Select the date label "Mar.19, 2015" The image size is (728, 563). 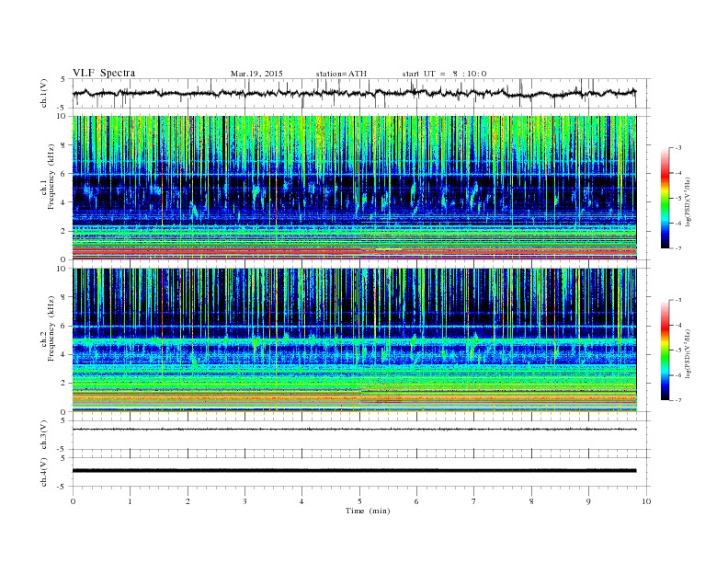[256, 74]
